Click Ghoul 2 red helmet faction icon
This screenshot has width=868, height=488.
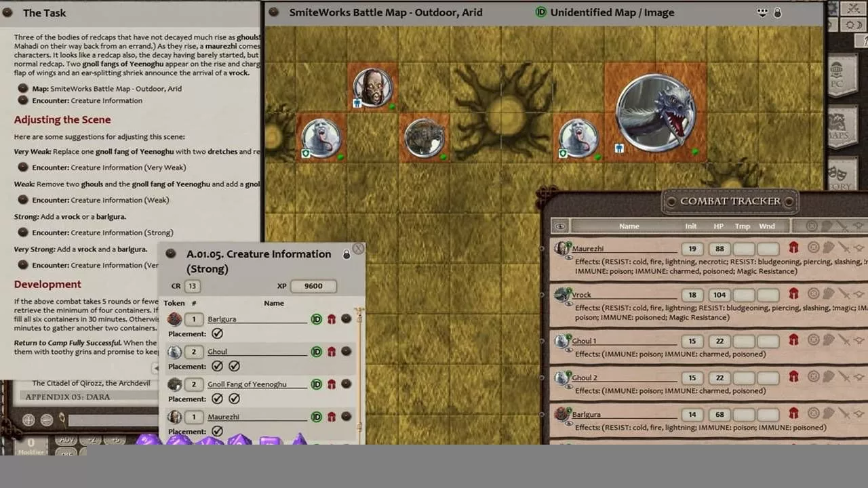[793, 377]
